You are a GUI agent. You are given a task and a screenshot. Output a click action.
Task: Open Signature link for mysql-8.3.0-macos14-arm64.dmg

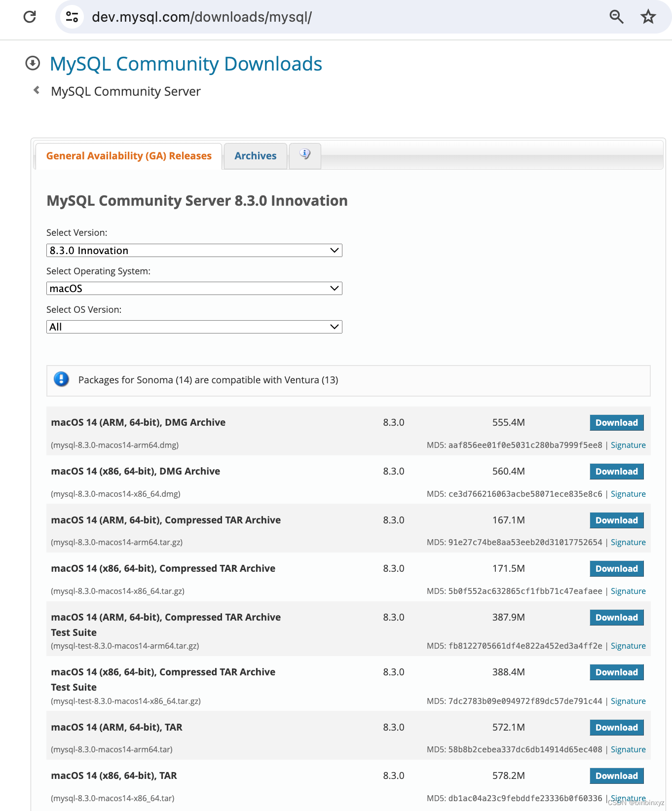pos(628,445)
